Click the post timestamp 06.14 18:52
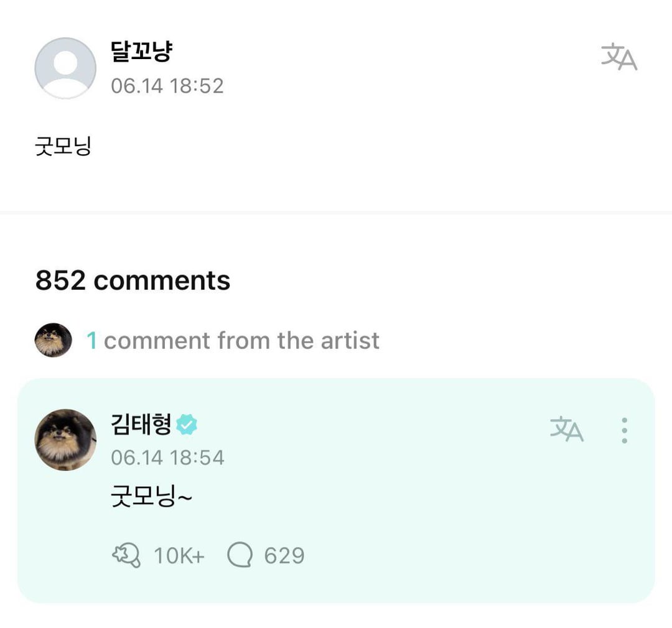 (167, 86)
